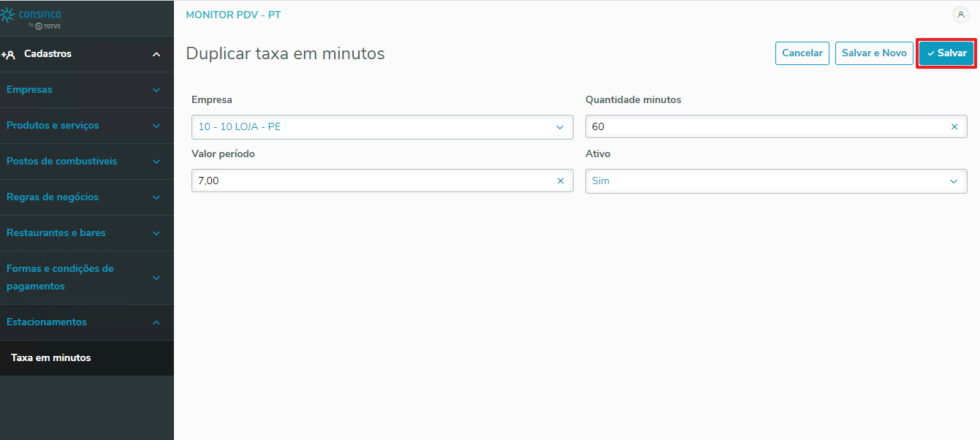Click the Salvar e Novo button
Image resolution: width=980 pixels, height=440 pixels.
[874, 53]
